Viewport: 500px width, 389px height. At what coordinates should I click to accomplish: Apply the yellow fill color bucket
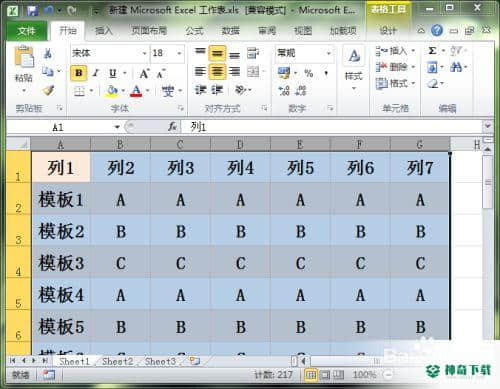tap(112, 91)
